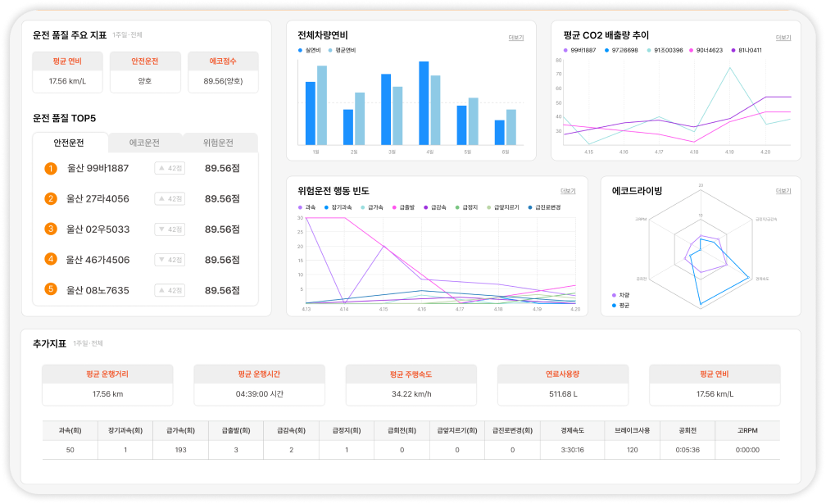Switch to the 에코운전 tab
This screenshot has height=504, width=826.
click(144, 143)
